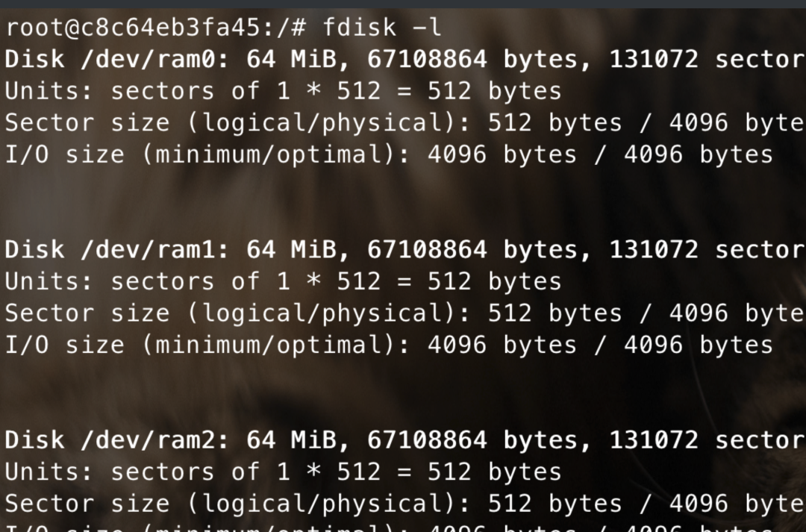
Task: Click Sector size label under ram0
Action: click(x=87, y=123)
